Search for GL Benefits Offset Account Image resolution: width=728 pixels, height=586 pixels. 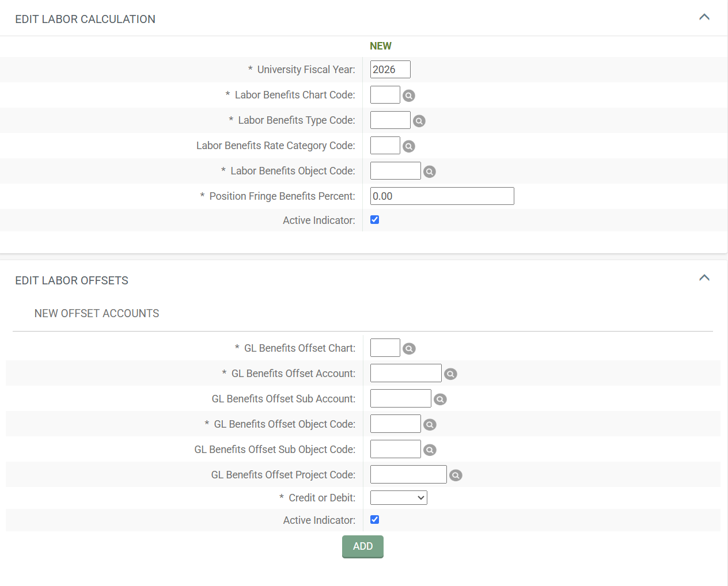coord(450,374)
